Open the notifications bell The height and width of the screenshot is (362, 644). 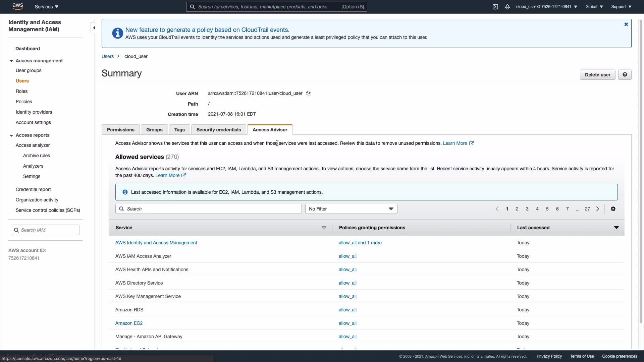[507, 7]
